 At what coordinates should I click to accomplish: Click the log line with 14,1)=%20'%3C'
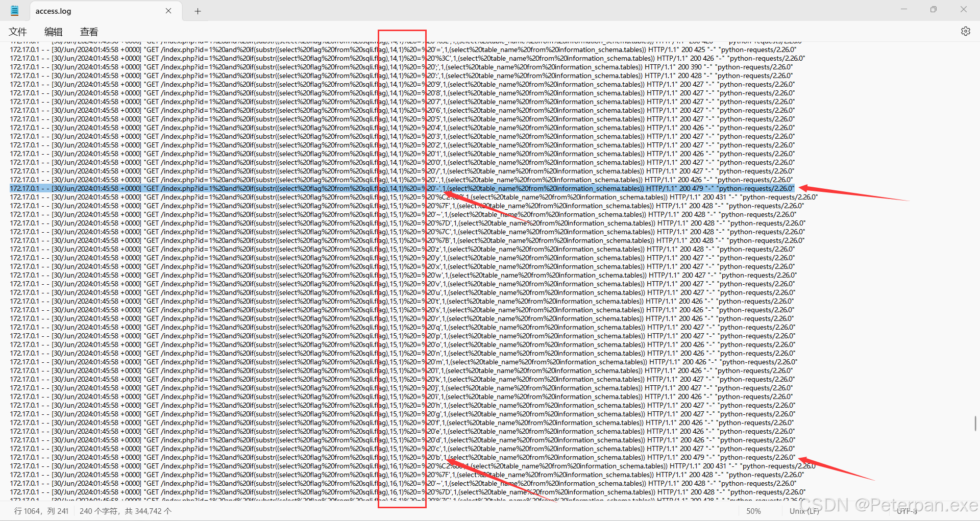(407, 58)
